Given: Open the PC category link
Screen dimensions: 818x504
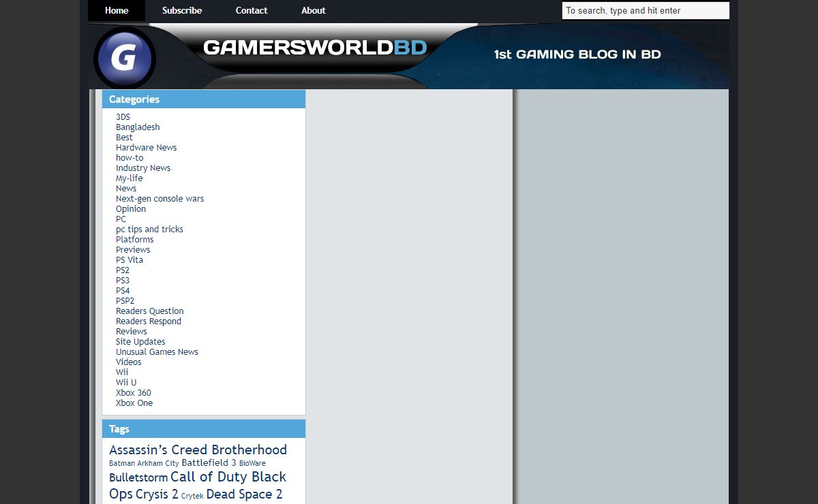Looking at the screenshot, I should pyautogui.click(x=121, y=219).
